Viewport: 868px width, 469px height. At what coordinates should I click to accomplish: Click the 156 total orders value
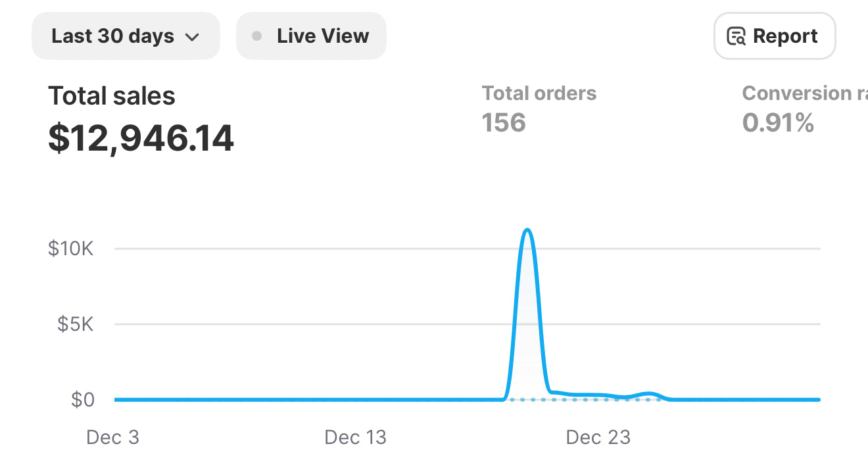coord(504,122)
